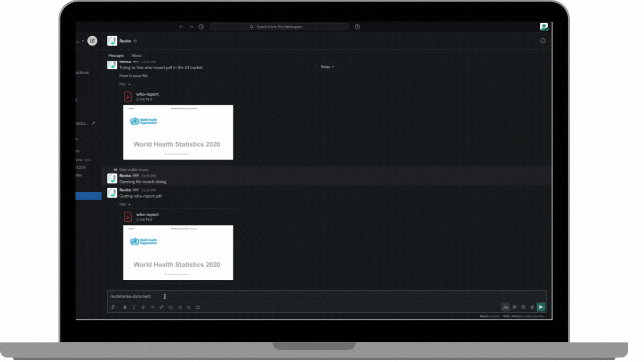
Task: Click 'Trying to find who-report.pdf in the S3 bucket'
Action: (x=161, y=68)
